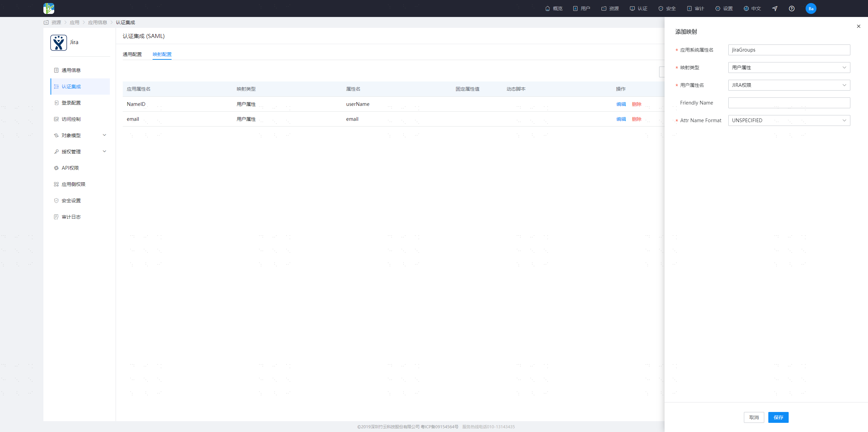The height and width of the screenshot is (432, 868).
Task: Open 通用信息 in the sidebar
Action: click(80, 70)
